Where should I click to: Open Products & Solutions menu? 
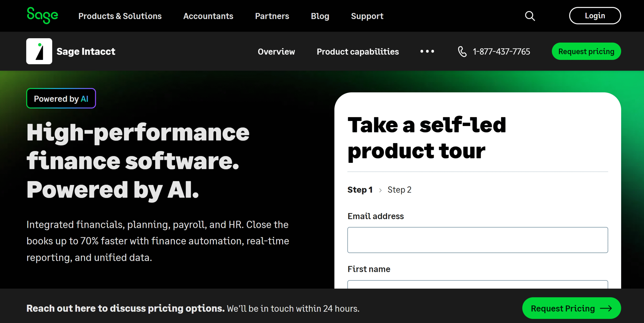click(120, 16)
